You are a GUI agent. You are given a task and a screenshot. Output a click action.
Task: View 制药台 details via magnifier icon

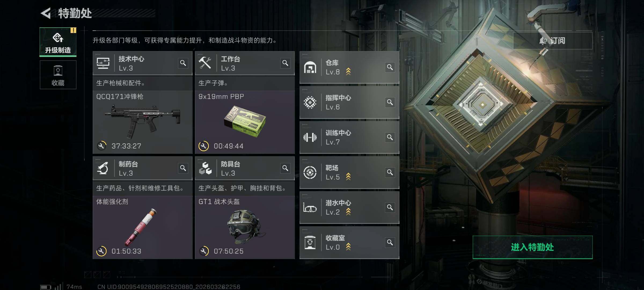pyautogui.click(x=183, y=168)
